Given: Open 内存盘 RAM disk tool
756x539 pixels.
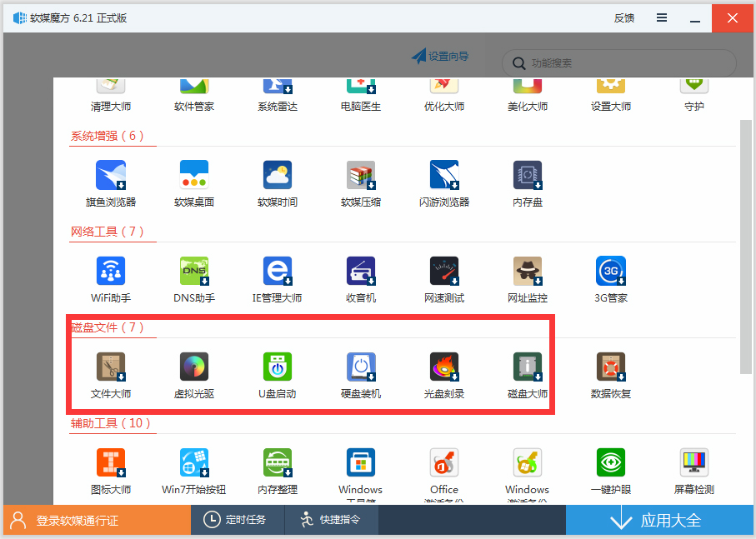Looking at the screenshot, I should (528, 184).
